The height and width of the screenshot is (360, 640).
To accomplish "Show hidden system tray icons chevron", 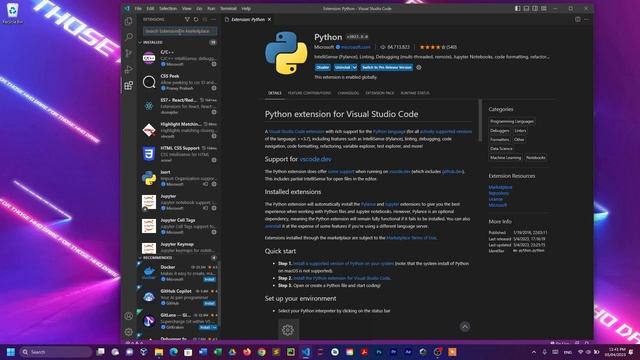I will (533, 352).
